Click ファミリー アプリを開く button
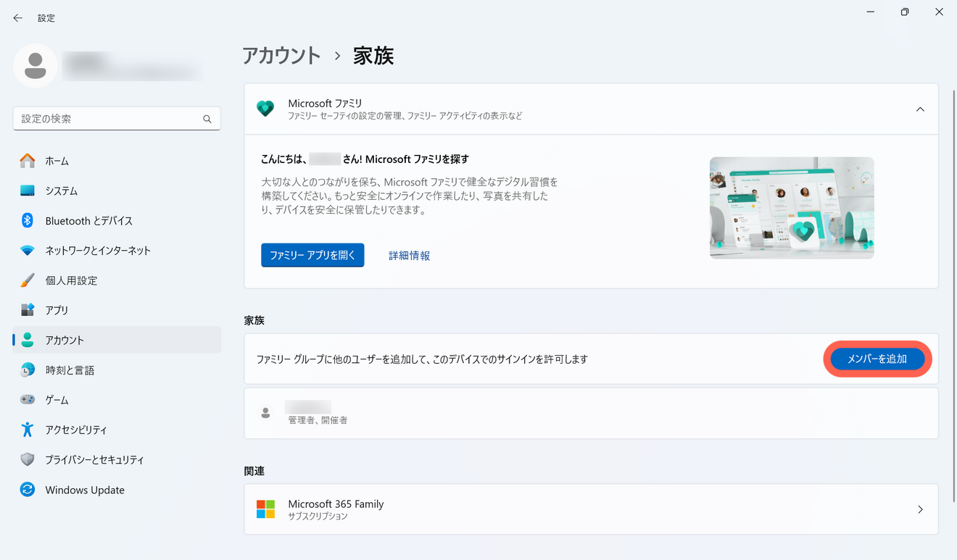Viewport: 957px width, 560px height. click(312, 255)
